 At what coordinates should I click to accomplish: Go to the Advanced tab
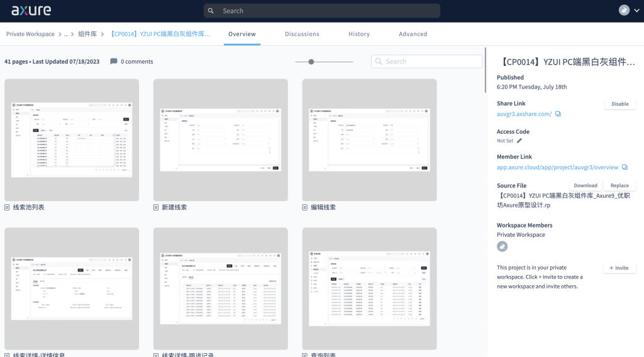[413, 34]
